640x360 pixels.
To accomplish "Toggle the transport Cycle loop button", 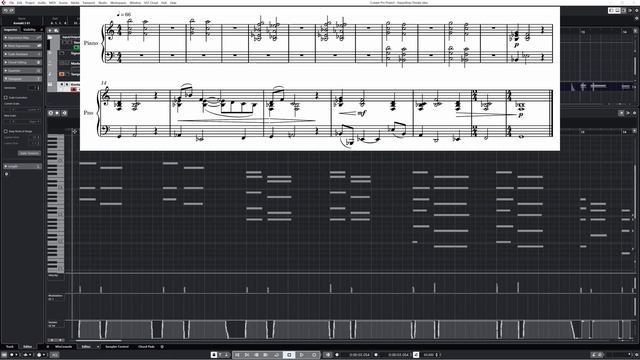I will (276, 355).
